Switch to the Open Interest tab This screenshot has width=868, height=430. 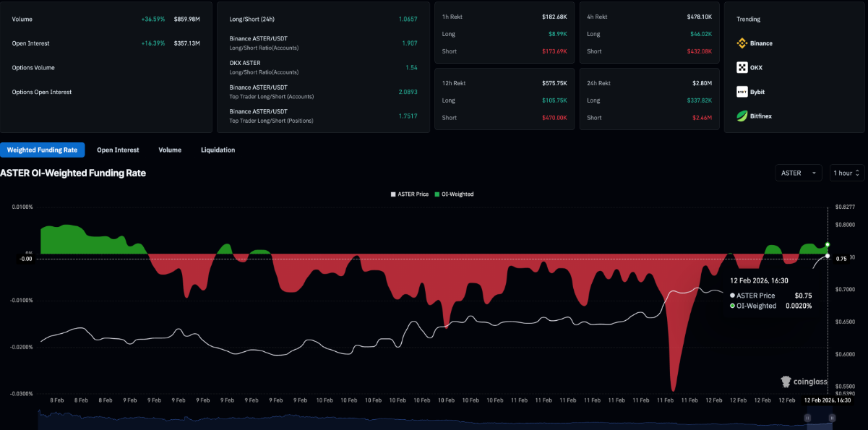coord(118,150)
